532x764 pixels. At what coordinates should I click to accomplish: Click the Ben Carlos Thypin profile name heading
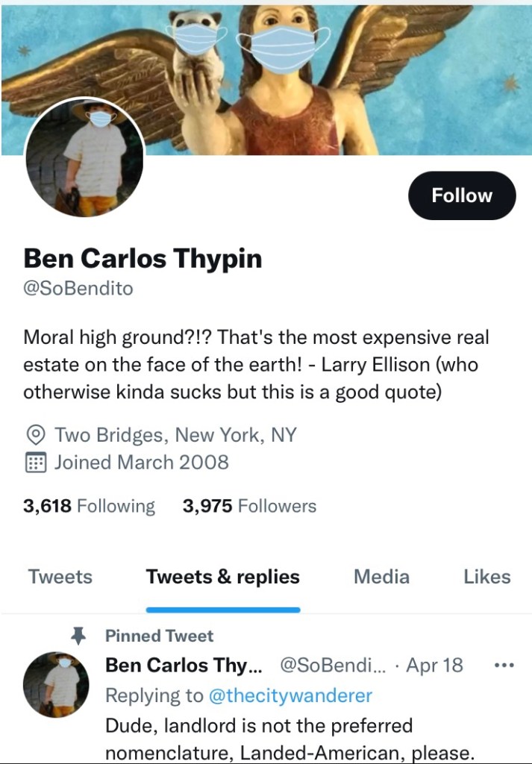point(143,258)
